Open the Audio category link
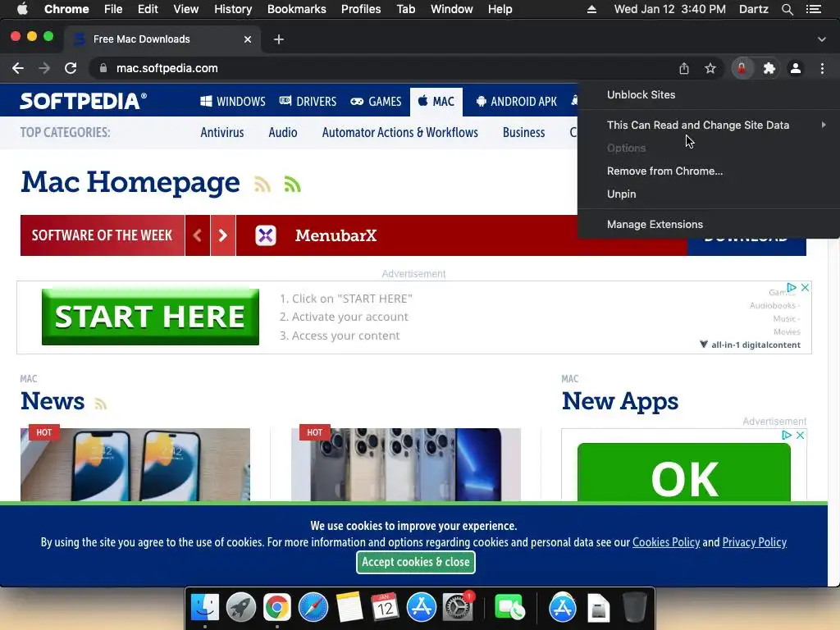Screen dimensions: 840x630 283,132
